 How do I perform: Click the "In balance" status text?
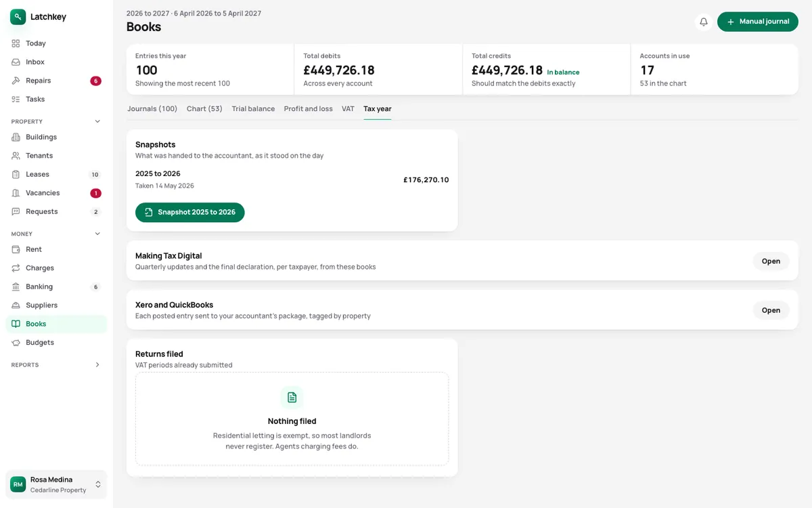pos(563,72)
